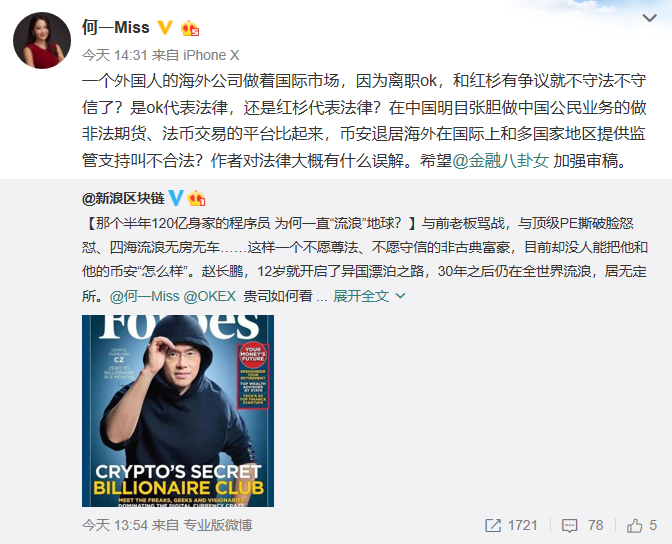The height and width of the screenshot is (544, 672).
Task: Click orange V verification badge beside 何一Miss
Action: click(x=165, y=28)
